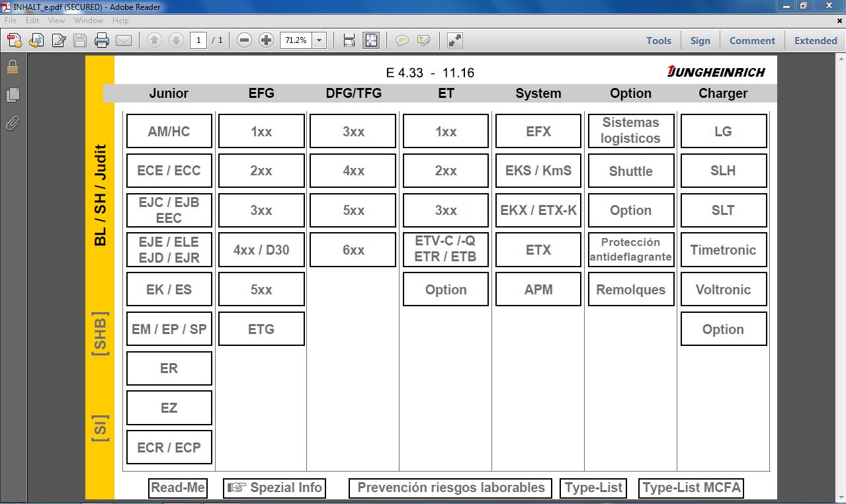This screenshot has height=504, width=846.
Task: Click the 4xx / D30 box
Action: click(261, 250)
